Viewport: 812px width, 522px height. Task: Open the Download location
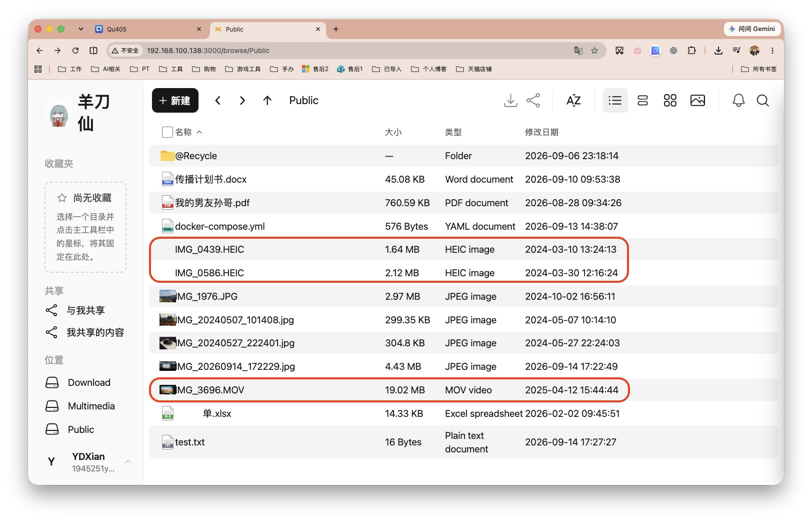[78, 382]
